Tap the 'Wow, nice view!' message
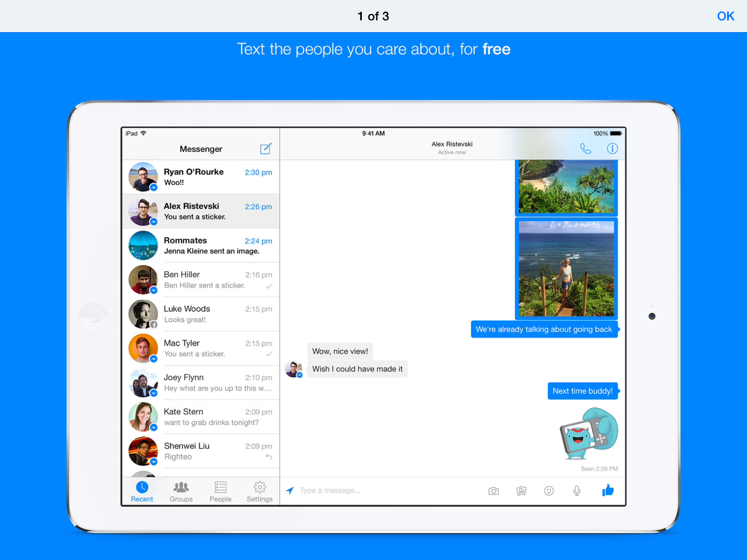The image size is (747, 560). click(340, 351)
